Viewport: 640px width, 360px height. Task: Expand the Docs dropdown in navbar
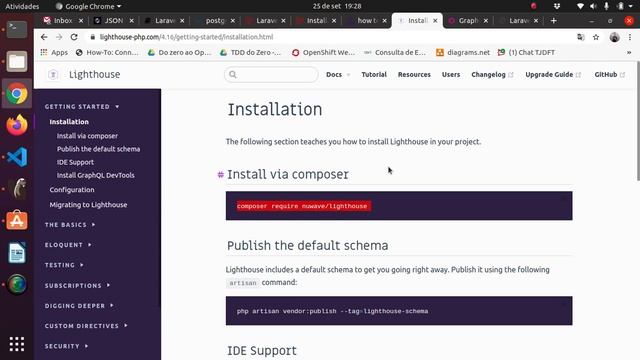tap(338, 74)
